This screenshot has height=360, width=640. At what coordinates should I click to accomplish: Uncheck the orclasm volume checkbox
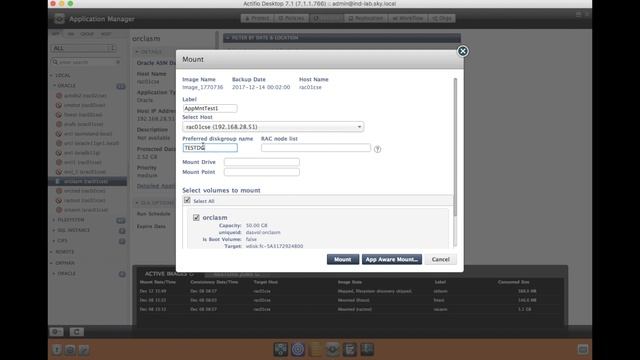196,218
